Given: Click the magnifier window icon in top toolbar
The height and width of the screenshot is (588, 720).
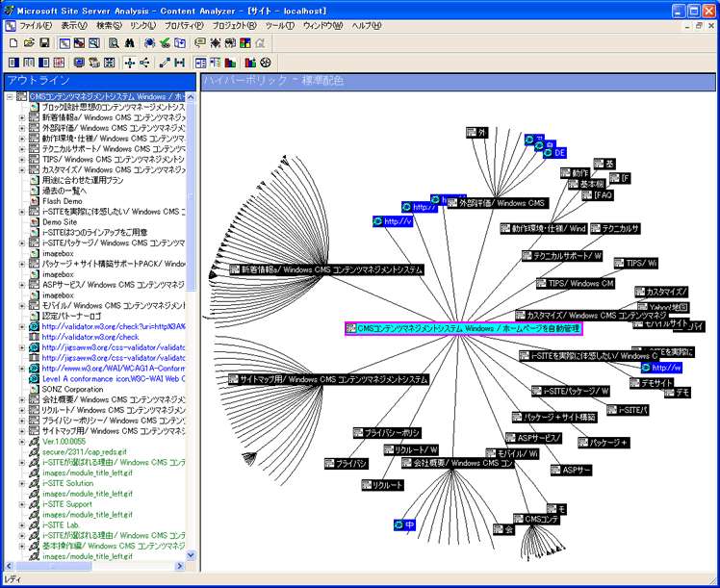Looking at the screenshot, I should pyautogui.click(x=94, y=43).
